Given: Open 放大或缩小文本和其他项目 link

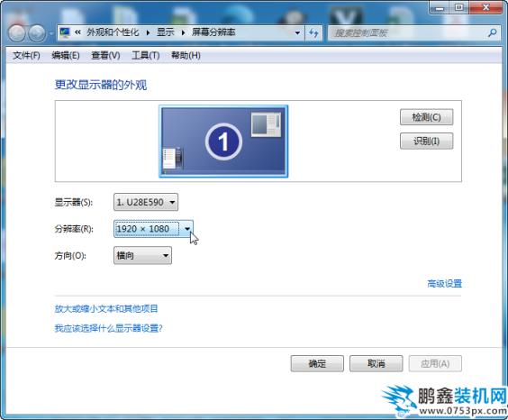Looking at the screenshot, I should (x=106, y=308).
